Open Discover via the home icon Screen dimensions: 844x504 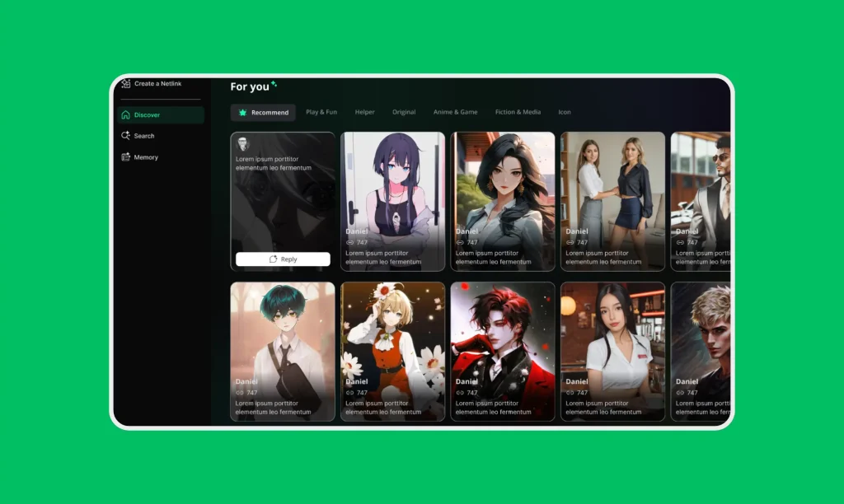point(126,115)
